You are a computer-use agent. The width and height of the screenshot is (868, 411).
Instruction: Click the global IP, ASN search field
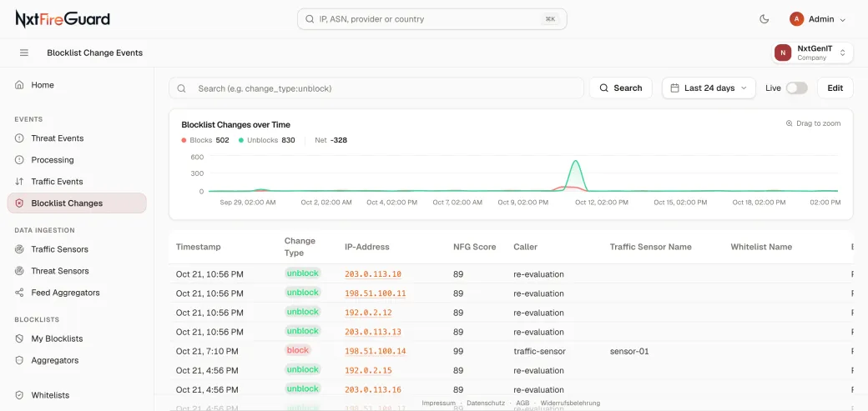point(431,19)
